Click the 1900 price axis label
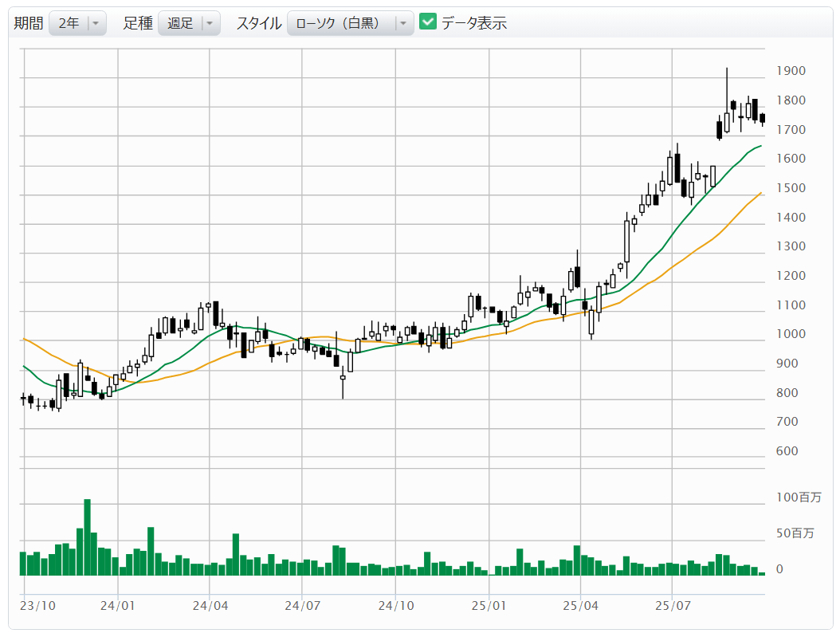Image resolution: width=840 pixels, height=637 pixels. click(x=791, y=71)
